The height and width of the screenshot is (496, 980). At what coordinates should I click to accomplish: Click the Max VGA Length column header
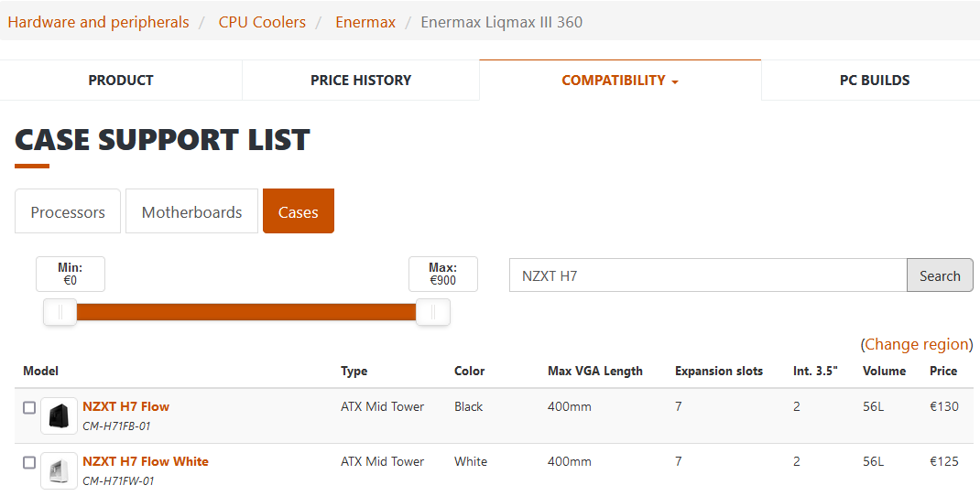(595, 371)
